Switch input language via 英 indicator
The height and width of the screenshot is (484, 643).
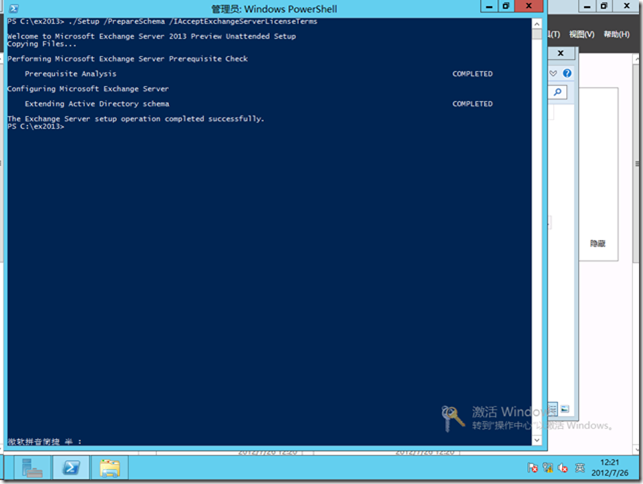point(579,468)
